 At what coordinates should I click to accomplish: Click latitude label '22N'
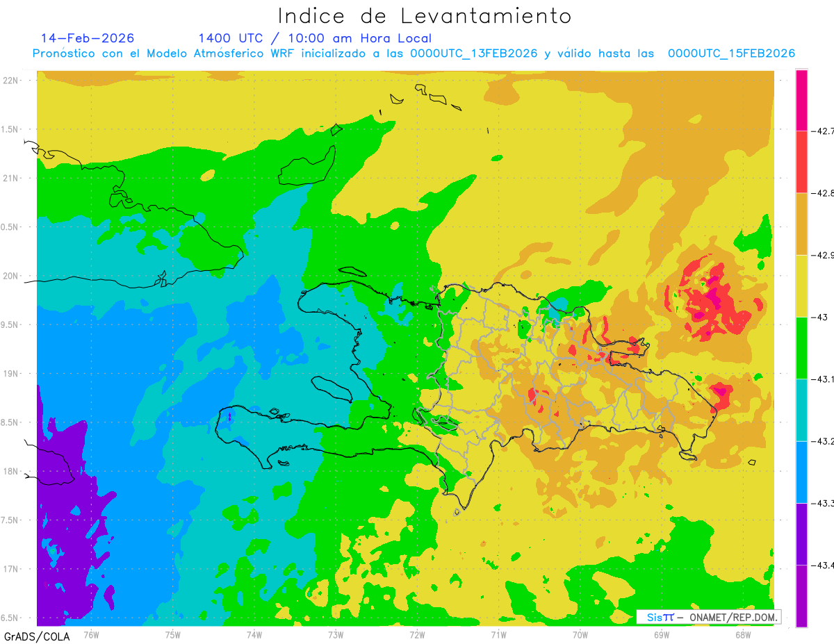click(x=11, y=80)
